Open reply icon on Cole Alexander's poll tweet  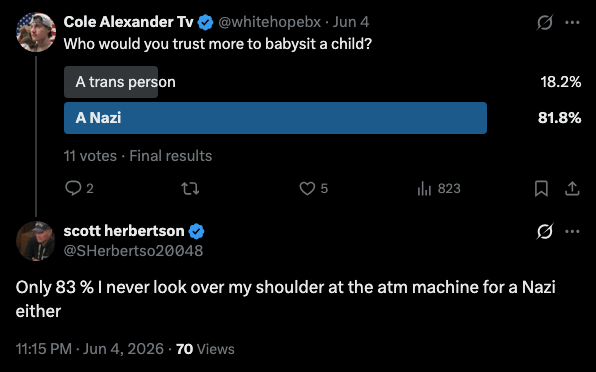click(73, 188)
